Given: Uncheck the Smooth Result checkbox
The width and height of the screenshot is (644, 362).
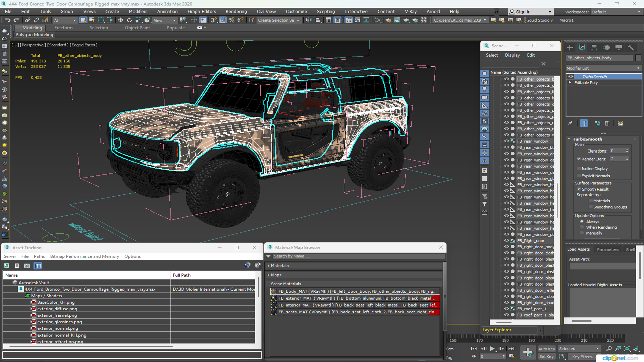Looking at the screenshot, I should [x=579, y=189].
